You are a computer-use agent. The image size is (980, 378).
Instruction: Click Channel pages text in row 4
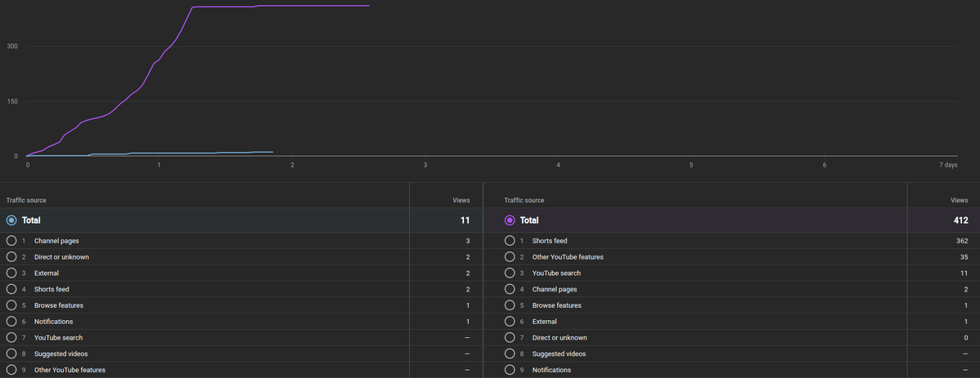click(555, 289)
